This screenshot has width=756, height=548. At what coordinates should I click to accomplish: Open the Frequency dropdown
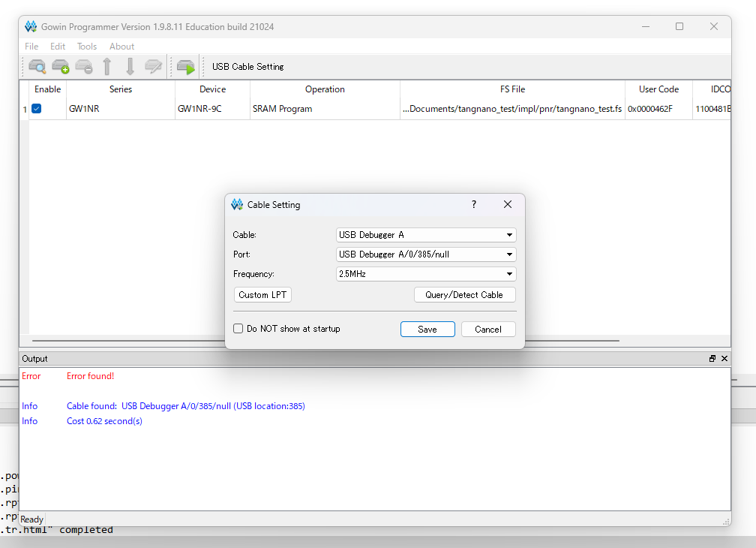(x=426, y=274)
